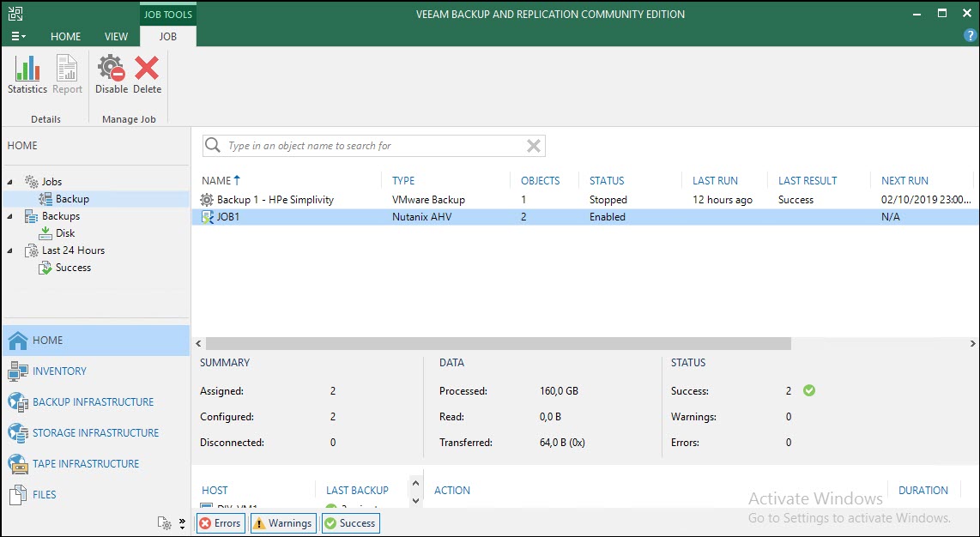
Task: Collapse the Jobs tree node
Action: tap(10, 182)
